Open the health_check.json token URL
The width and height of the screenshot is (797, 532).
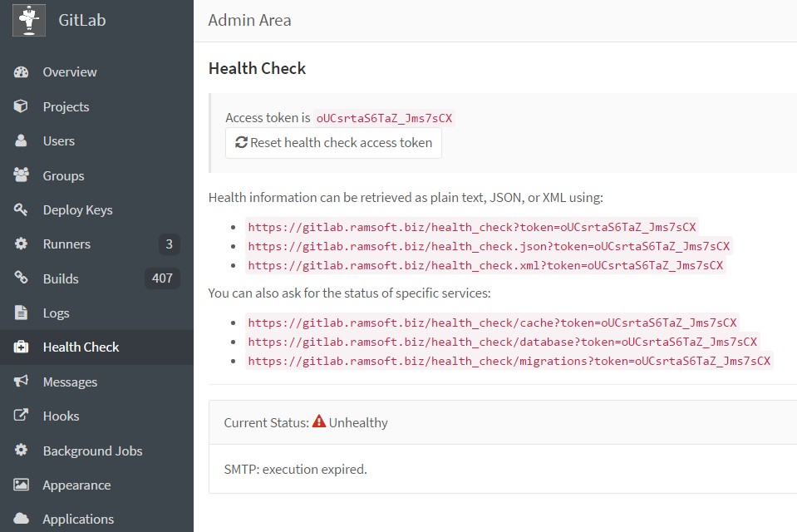[489, 246]
